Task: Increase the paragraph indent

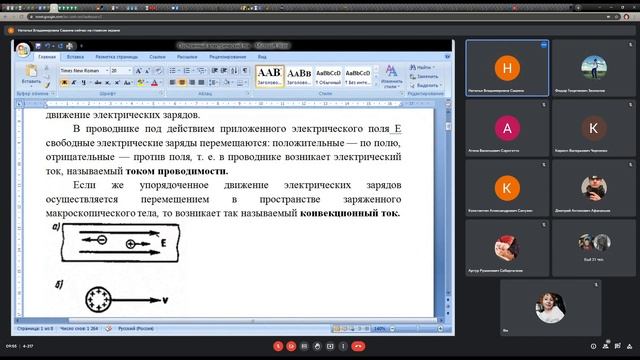Action: (x=224, y=71)
